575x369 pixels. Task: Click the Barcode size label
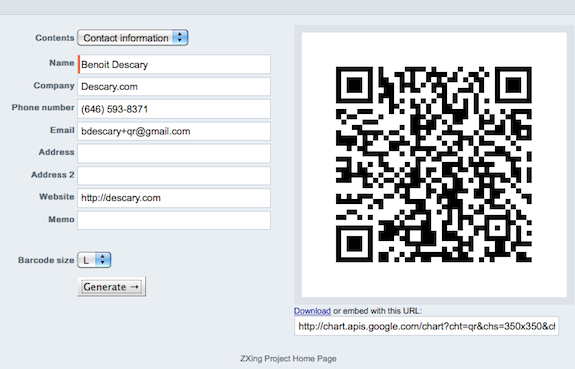click(x=46, y=260)
